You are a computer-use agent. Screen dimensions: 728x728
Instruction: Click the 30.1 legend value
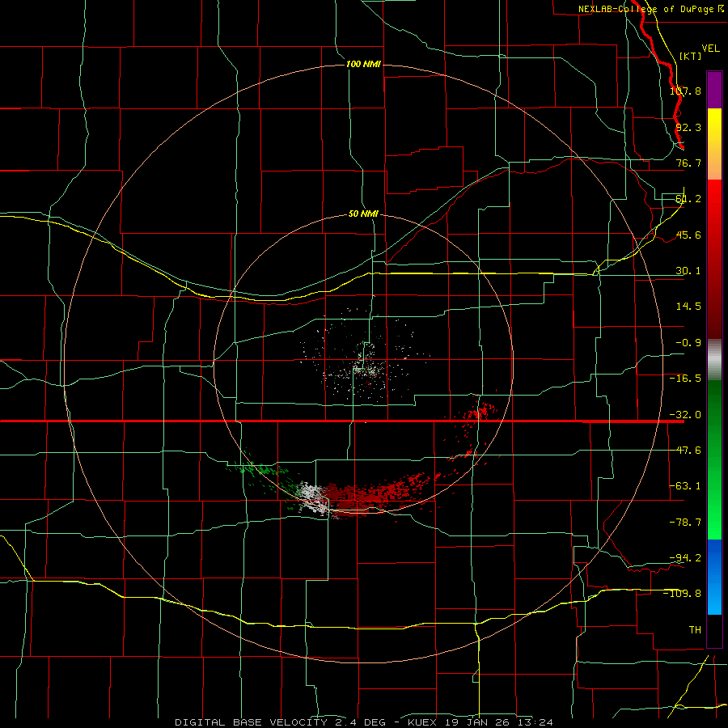click(688, 271)
